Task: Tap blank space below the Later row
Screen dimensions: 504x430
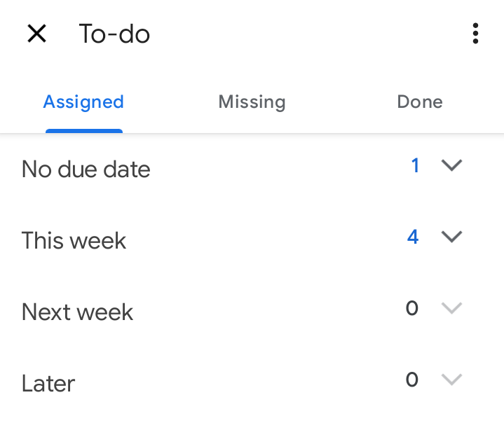Action: coord(252,416)
